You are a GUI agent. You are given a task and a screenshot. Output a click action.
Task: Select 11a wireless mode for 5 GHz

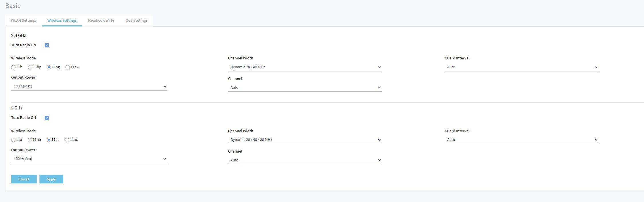(x=13, y=140)
